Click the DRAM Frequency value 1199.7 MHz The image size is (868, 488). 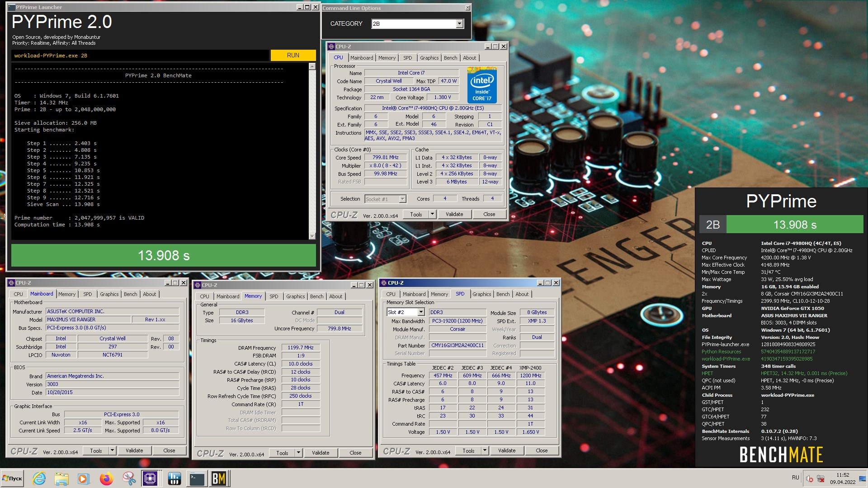[301, 347]
